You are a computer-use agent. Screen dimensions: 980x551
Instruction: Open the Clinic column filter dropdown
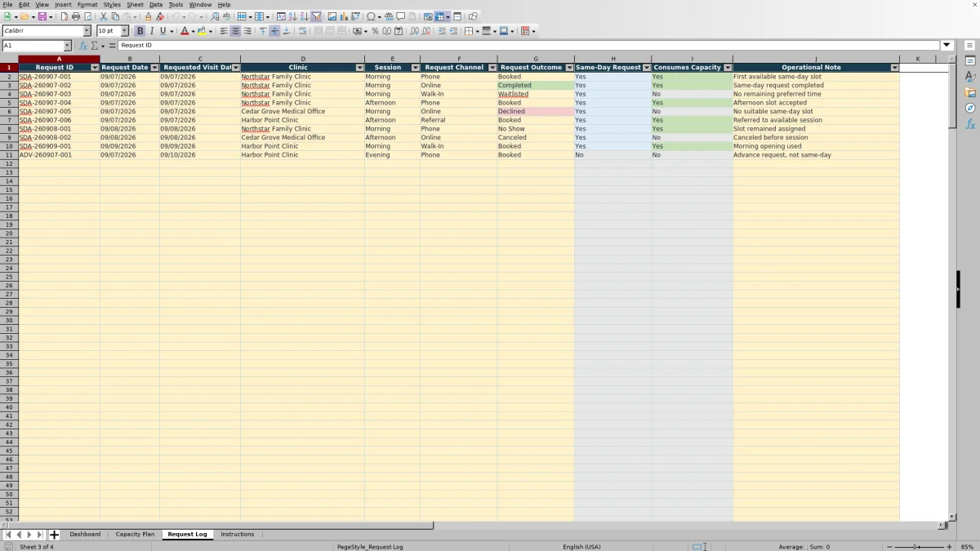tap(360, 68)
